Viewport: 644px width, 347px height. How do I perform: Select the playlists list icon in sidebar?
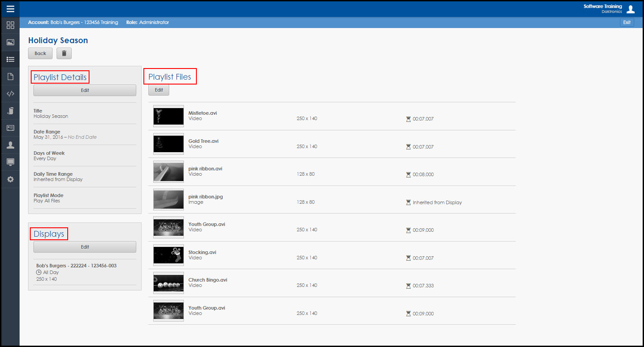click(10, 60)
